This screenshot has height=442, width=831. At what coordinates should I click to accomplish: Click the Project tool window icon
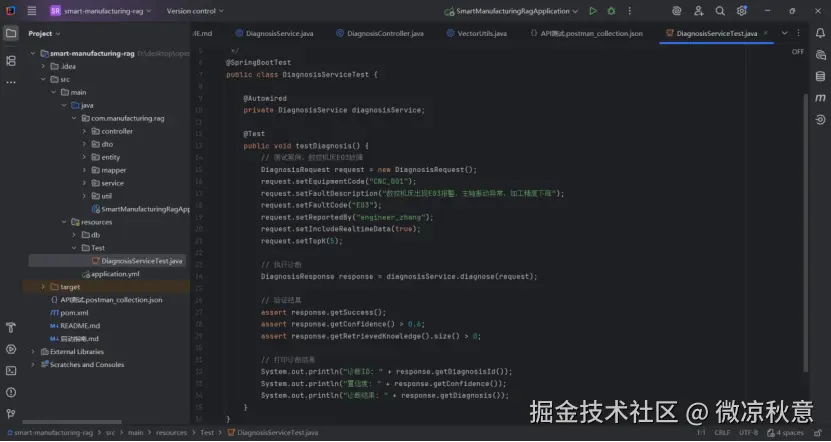(11, 33)
